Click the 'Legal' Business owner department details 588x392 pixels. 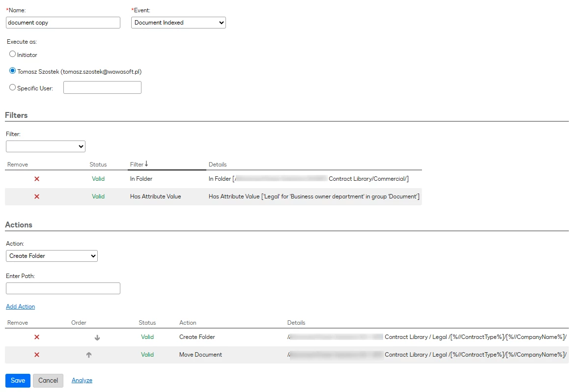[314, 196]
